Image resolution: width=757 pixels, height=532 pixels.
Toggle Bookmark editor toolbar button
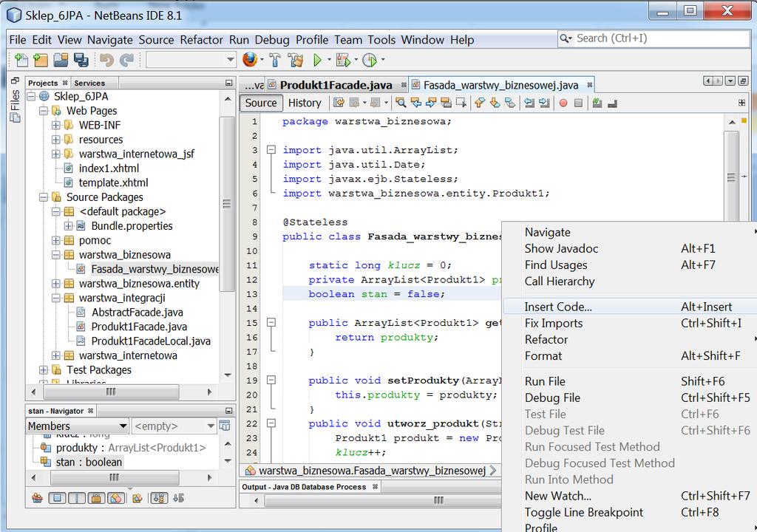click(509, 103)
